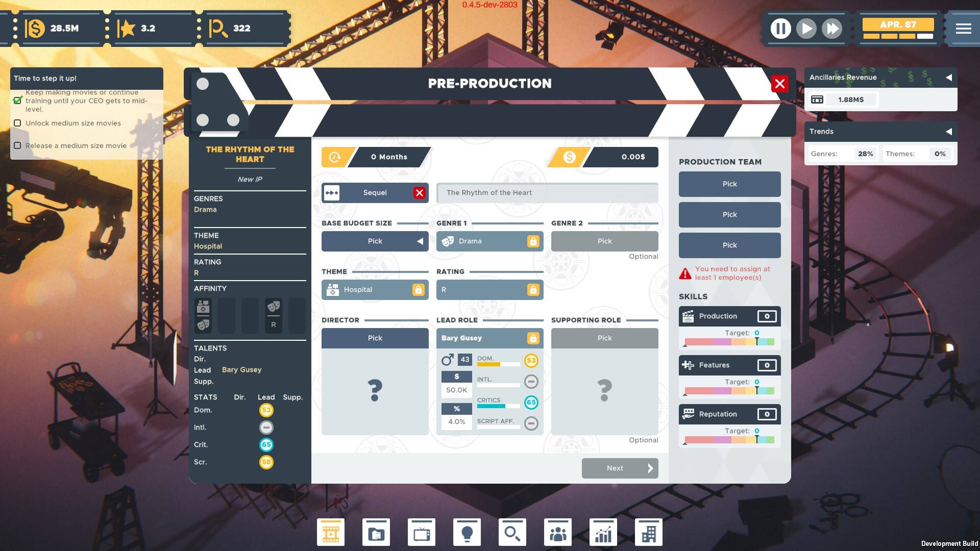980x551 pixels.
Task: Open the staff people icon
Action: click(x=558, y=533)
